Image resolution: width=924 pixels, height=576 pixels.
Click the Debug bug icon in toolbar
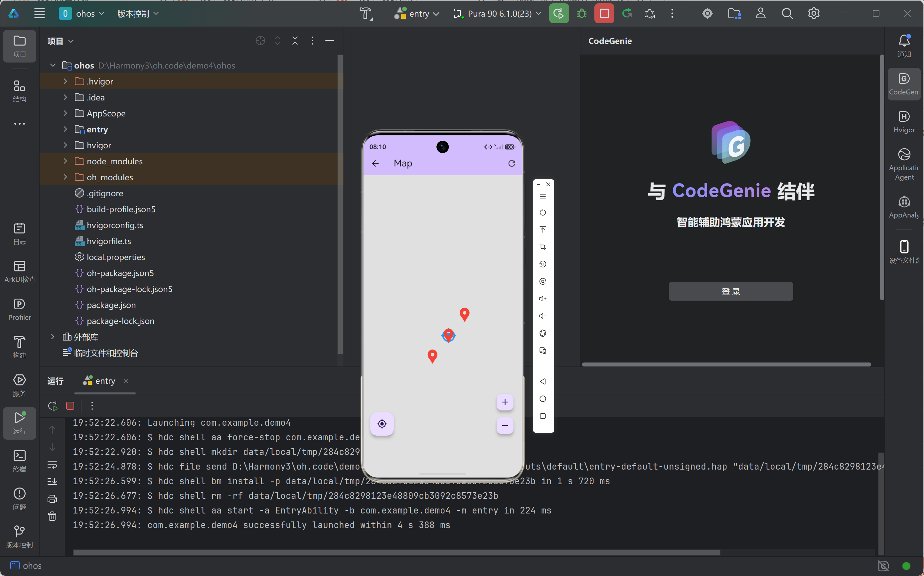(x=581, y=14)
